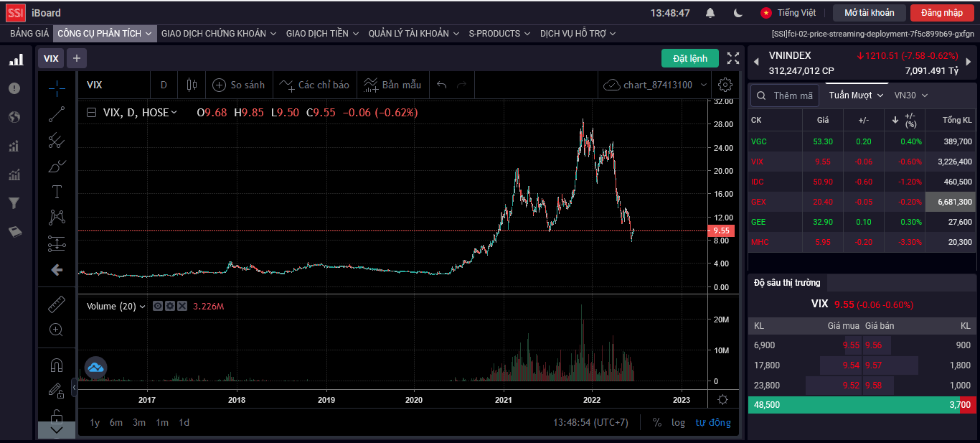Open candlestick chart style selector

click(x=192, y=85)
